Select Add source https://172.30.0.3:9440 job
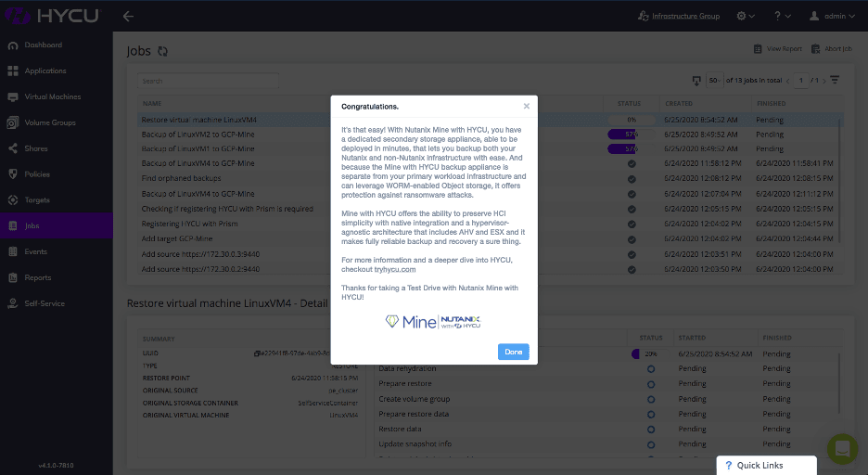This screenshot has width=868, height=475. click(x=200, y=254)
